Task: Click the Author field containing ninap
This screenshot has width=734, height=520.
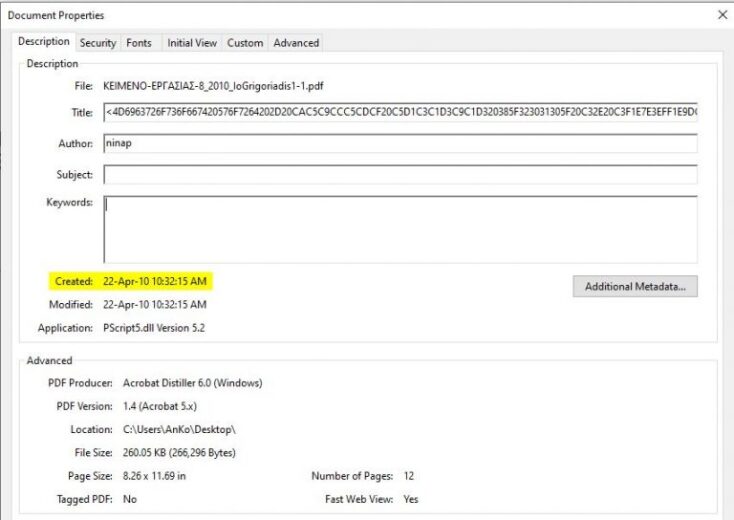Action: pos(400,143)
